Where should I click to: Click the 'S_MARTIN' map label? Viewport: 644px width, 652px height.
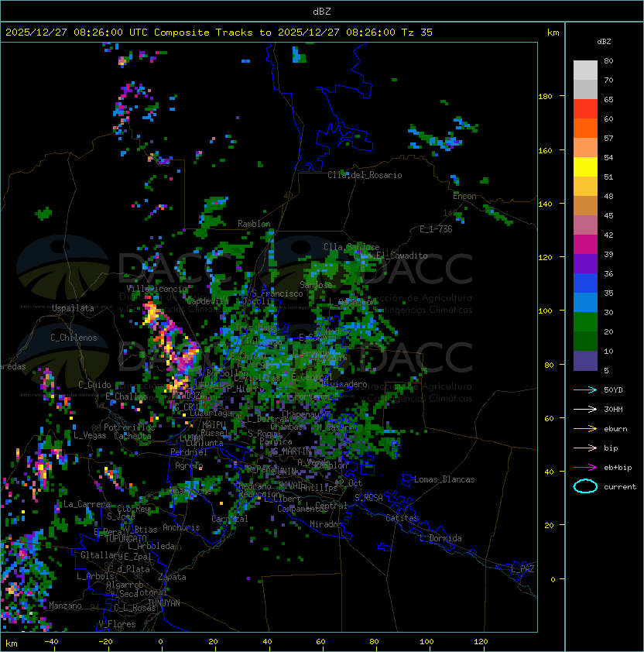pos(292,451)
